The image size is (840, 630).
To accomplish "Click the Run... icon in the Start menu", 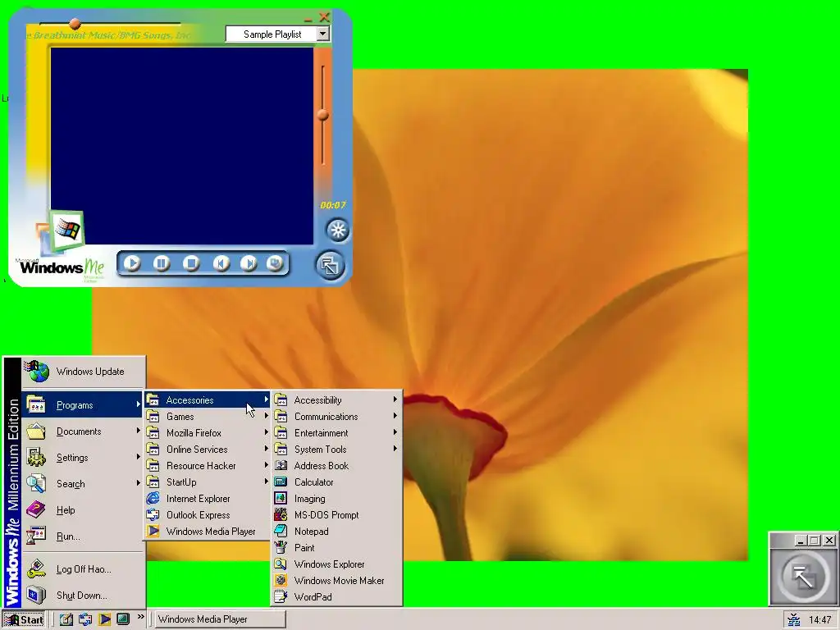I will pyautogui.click(x=36, y=536).
